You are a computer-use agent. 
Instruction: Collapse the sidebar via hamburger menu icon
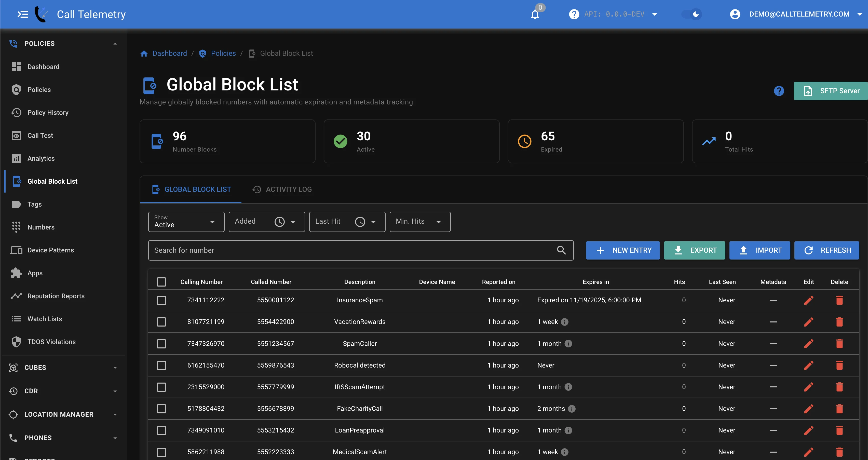coord(23,14)
